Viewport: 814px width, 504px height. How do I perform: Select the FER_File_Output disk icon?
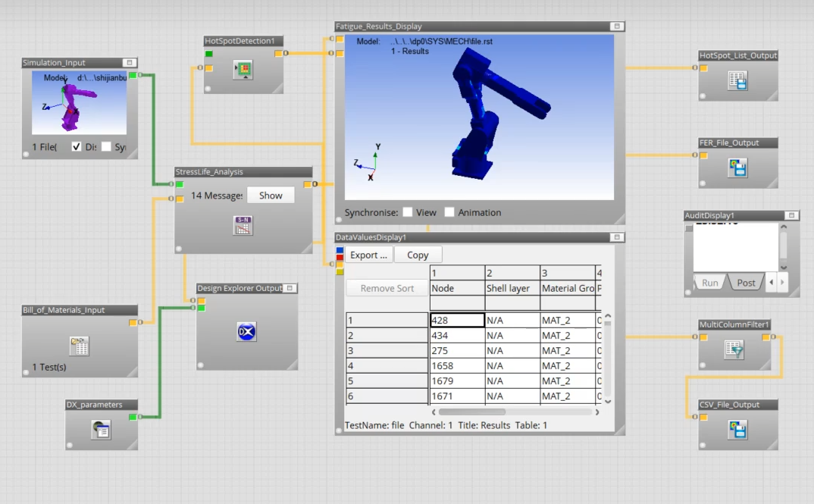(x=737, y=167)
